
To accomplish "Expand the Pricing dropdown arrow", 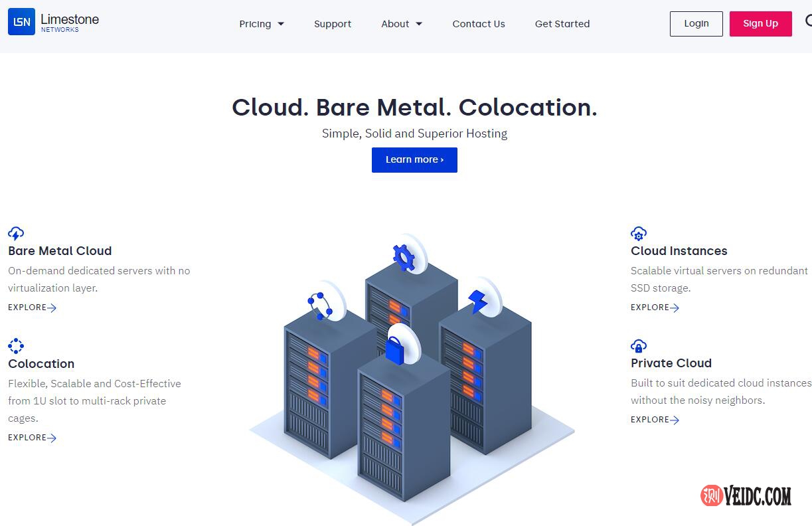I will (x=281, y=24).
